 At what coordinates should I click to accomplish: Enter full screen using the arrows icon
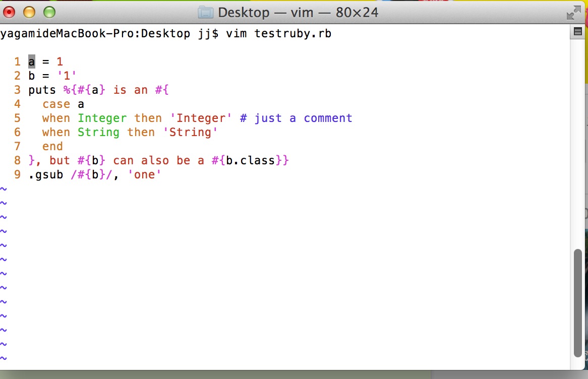click(x=574, y=13)
